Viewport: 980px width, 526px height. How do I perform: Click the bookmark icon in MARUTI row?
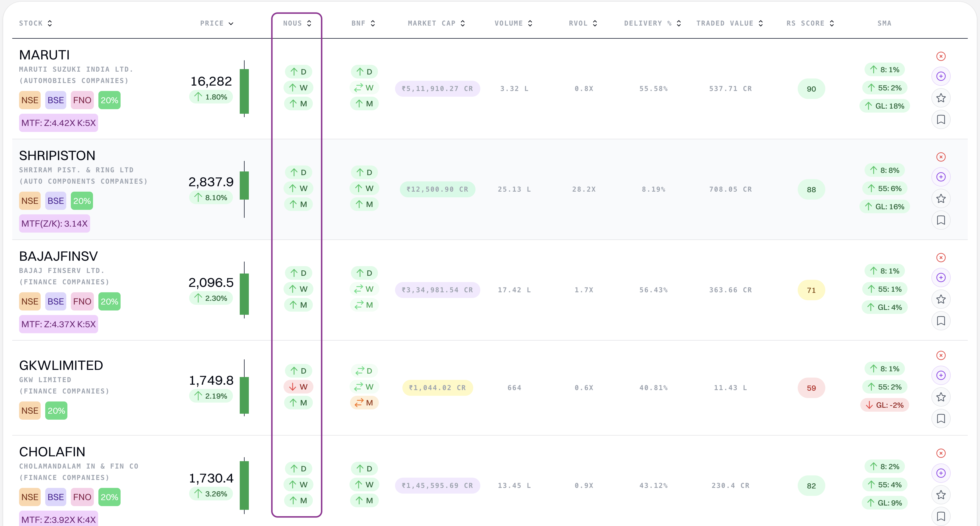click(940, 120)
